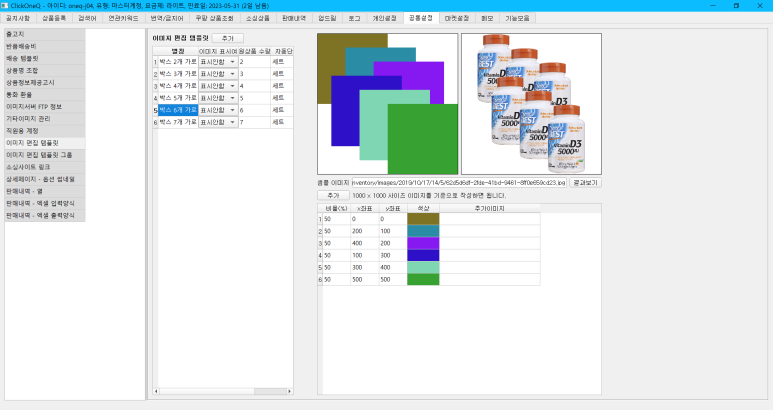This screenshot has width=773, height=410.
Task: Click olive color swatch in layer row 1
Action: click(x=423, y=219)
